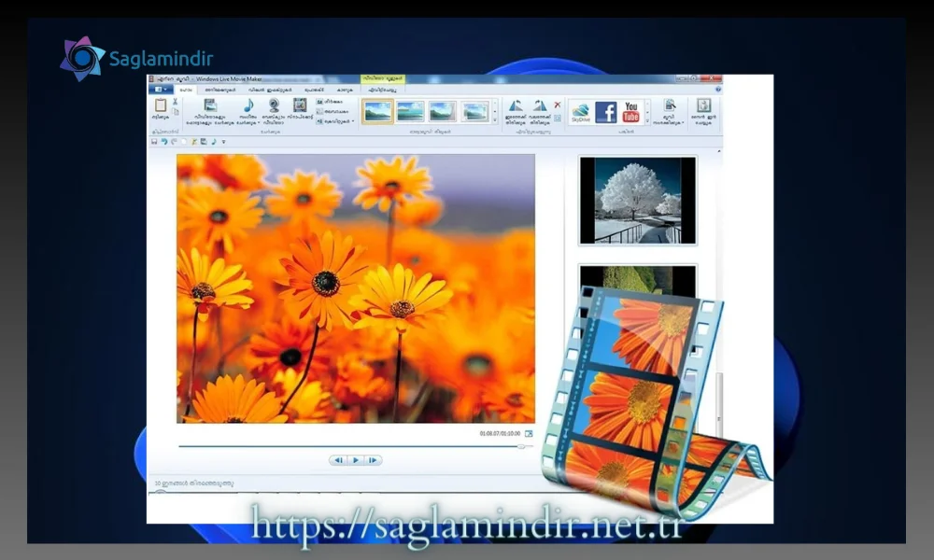This screenshot has width=934, height=560.
Task: Select the green plant clip in storyboard
Action: click(637, 281)
